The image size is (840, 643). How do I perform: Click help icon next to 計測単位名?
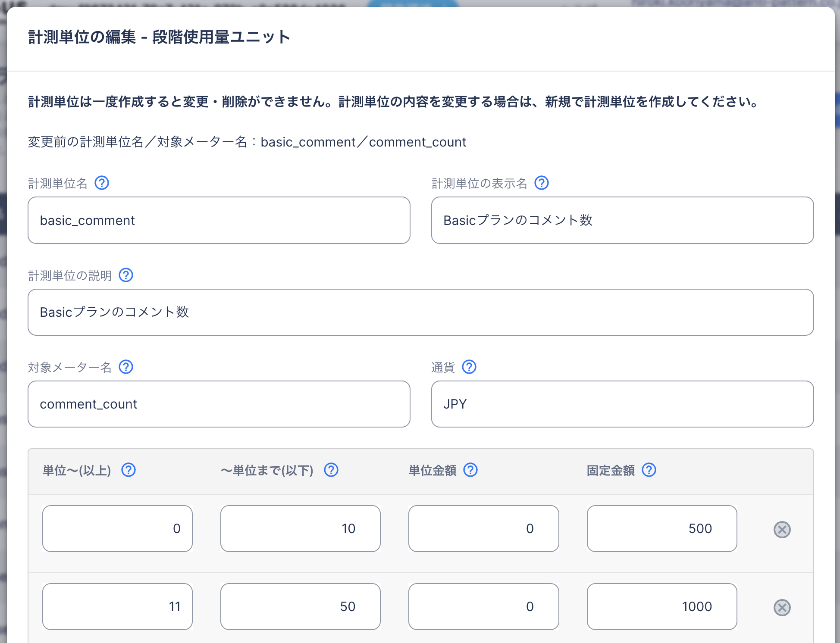pos(102,183)
